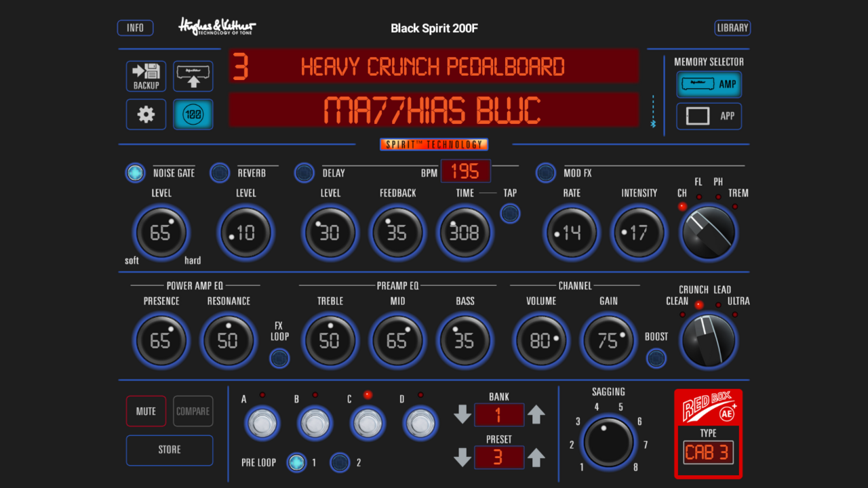The height and width of the screenshot is (488, 868).
Task: Open the Backup icon button
Action: coord(146,76)
